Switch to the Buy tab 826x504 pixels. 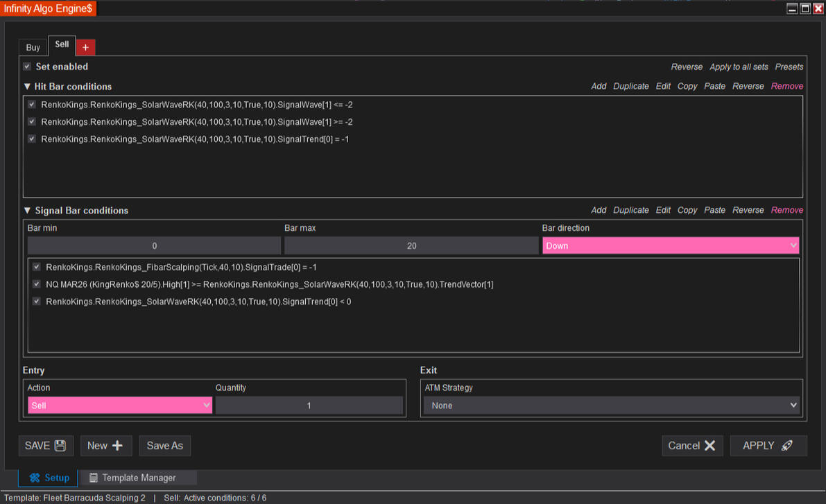click(x=33, y=48)
